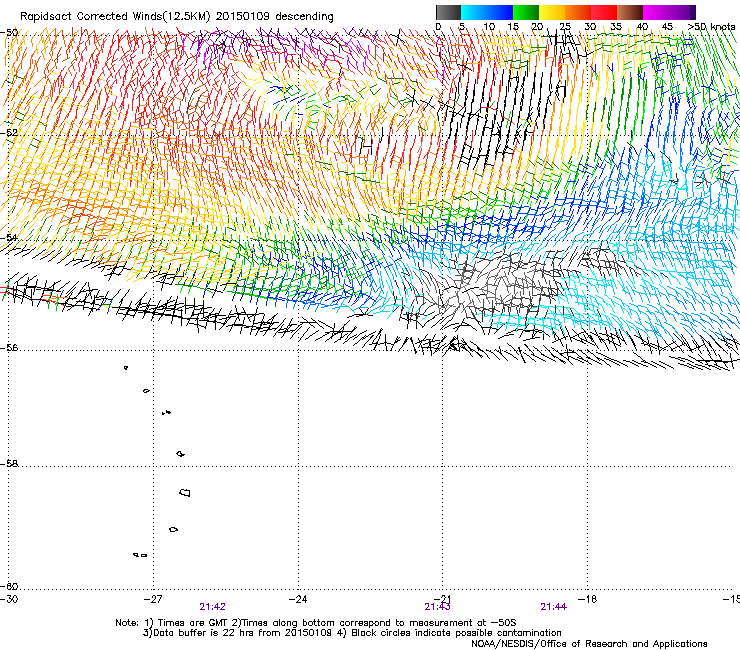Click the green 15-20 knots color segment

526,12
